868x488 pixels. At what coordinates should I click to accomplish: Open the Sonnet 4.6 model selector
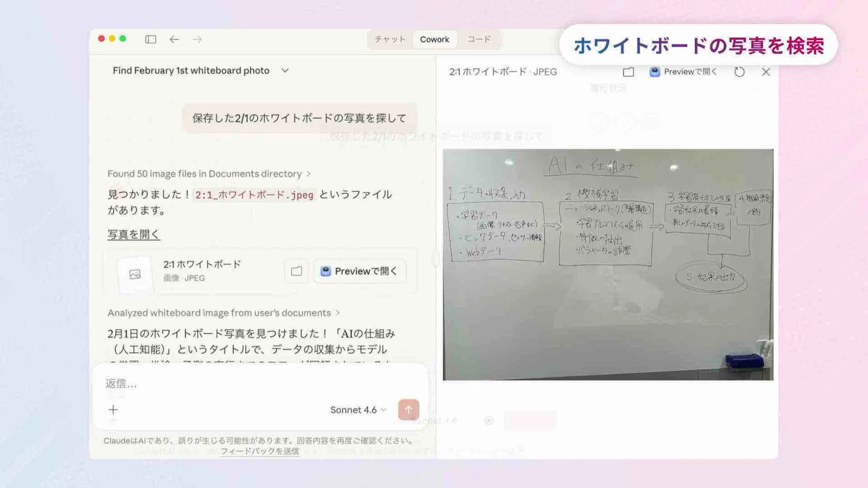click(358, 410)
